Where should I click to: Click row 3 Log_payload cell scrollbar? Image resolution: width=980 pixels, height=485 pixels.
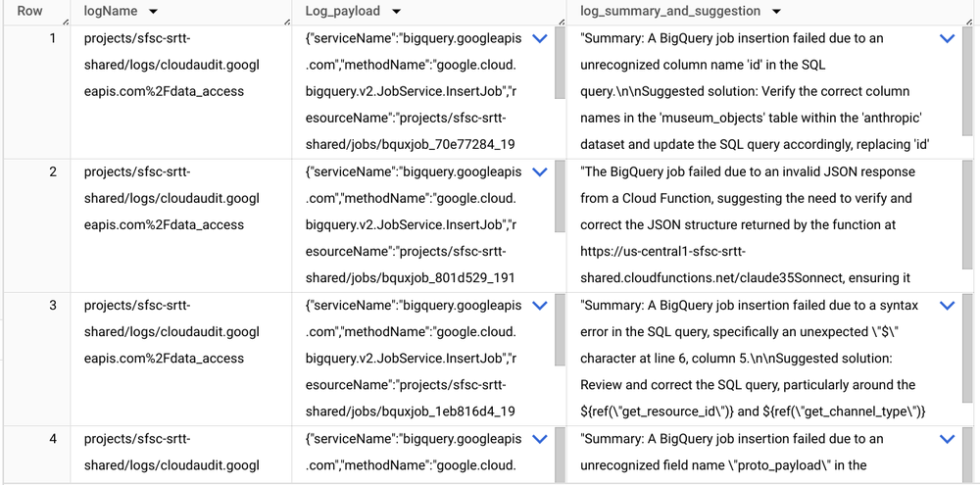click(560, 330)
